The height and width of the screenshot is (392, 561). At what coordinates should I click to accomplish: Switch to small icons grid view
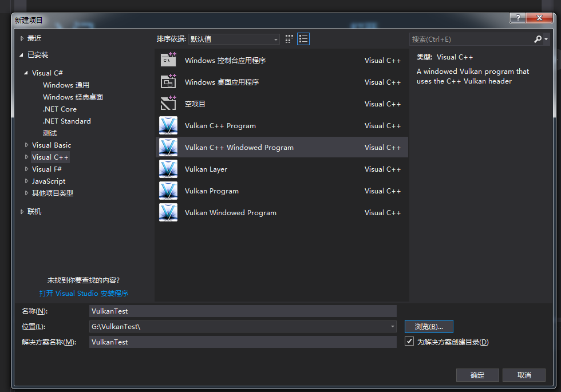(289, 39)
